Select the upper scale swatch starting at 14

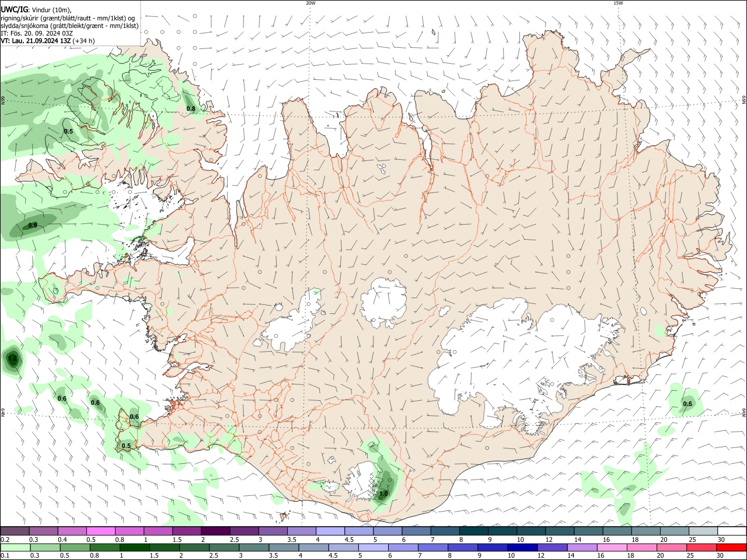coord(588,531)
